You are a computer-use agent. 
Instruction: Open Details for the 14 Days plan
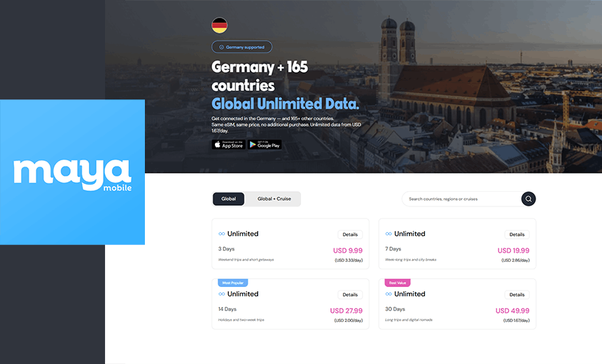click(350, 295)
